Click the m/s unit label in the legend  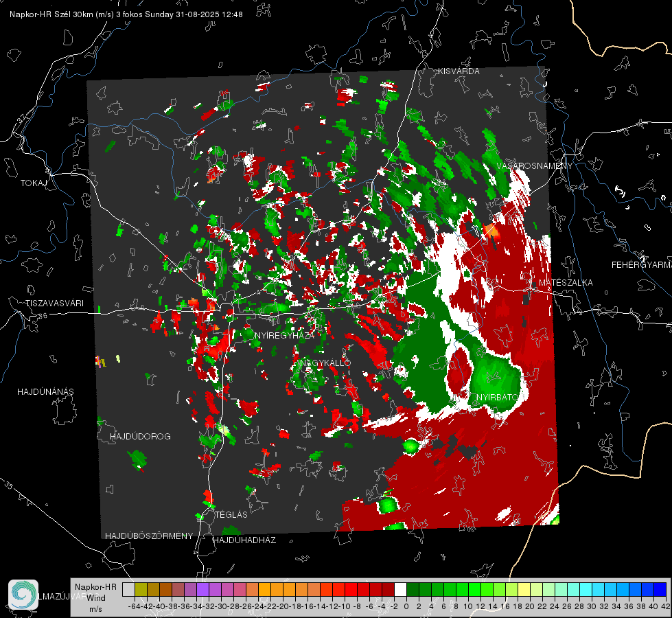pyautogui.click(x=95, y=609)
